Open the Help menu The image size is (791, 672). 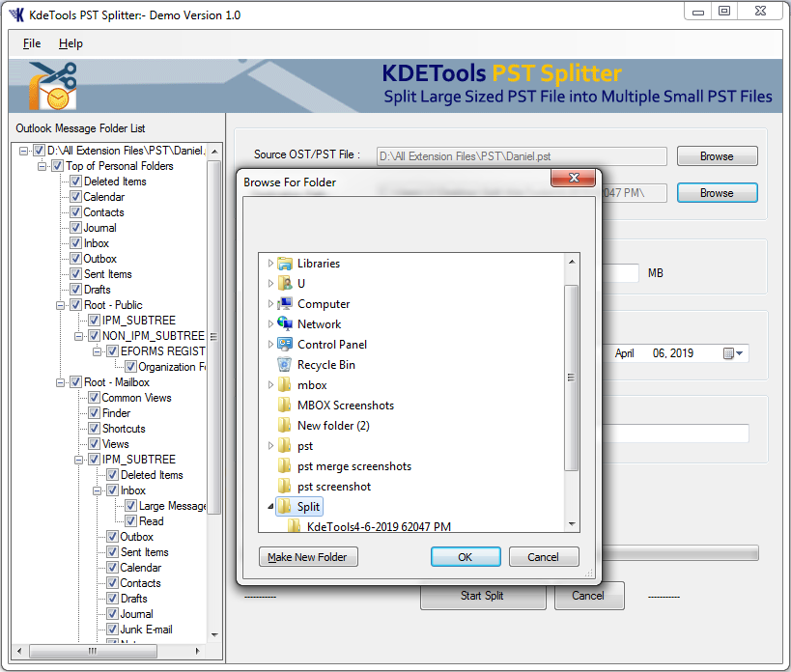tap(71, 43)
